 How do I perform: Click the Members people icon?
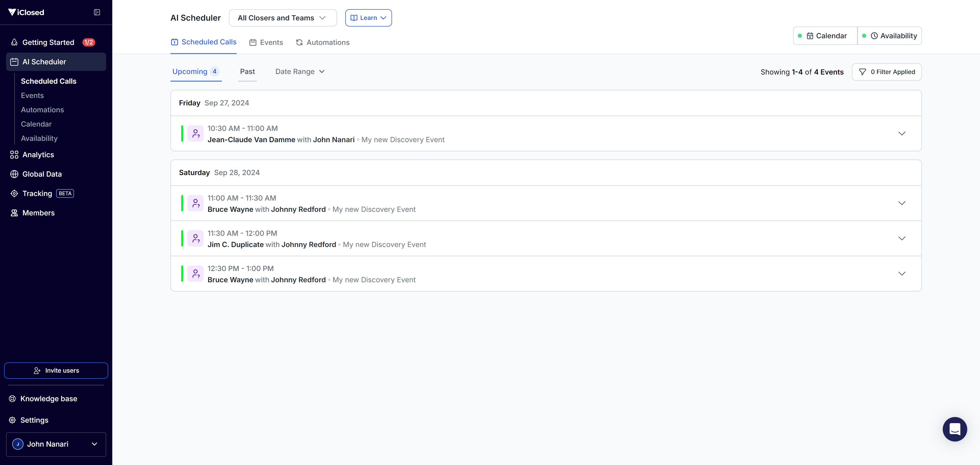pos(14,213)
